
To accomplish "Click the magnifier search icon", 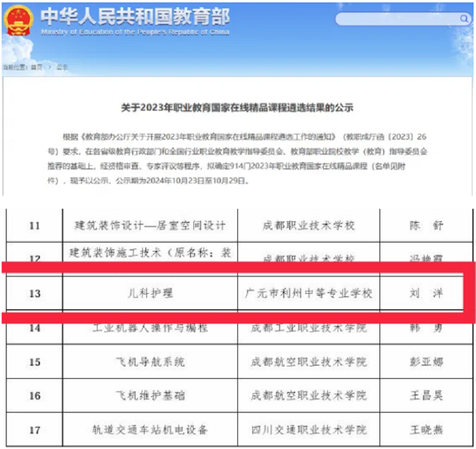I will pyautogui.click(x=464, y=19).
